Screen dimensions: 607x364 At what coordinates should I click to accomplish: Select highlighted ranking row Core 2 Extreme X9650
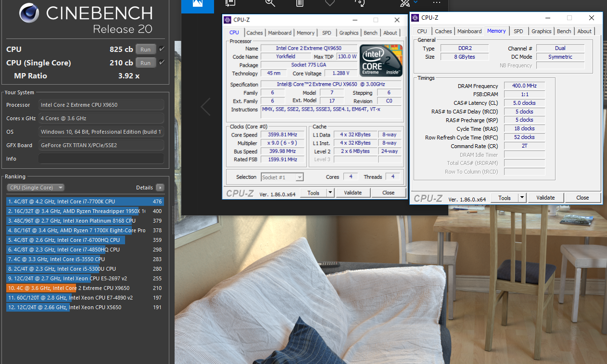85,288
